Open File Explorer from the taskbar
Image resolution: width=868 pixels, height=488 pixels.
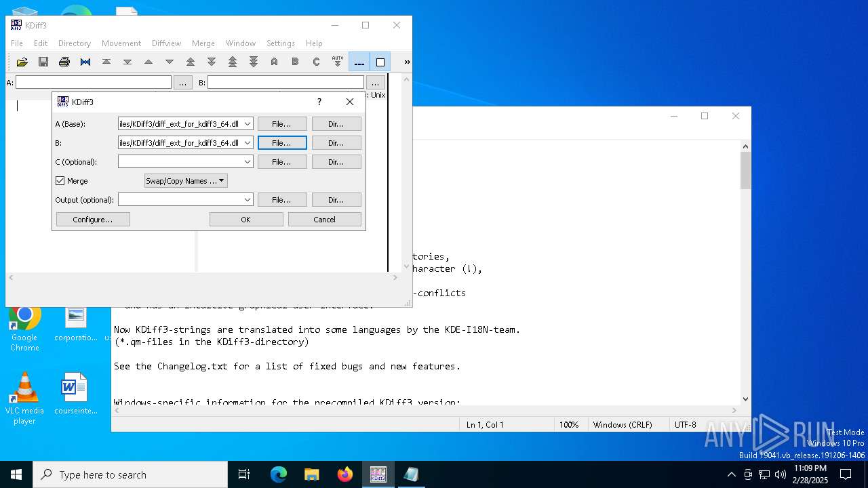click(x=312, y=474)
